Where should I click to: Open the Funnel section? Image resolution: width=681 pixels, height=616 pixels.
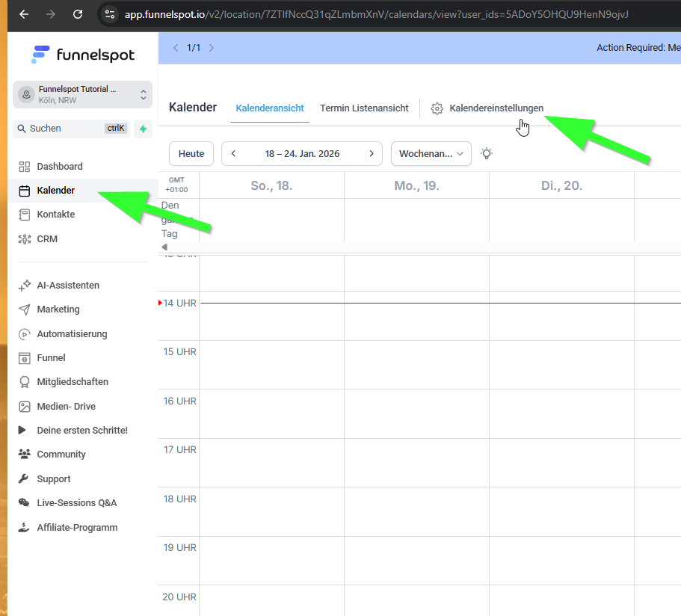52,358
